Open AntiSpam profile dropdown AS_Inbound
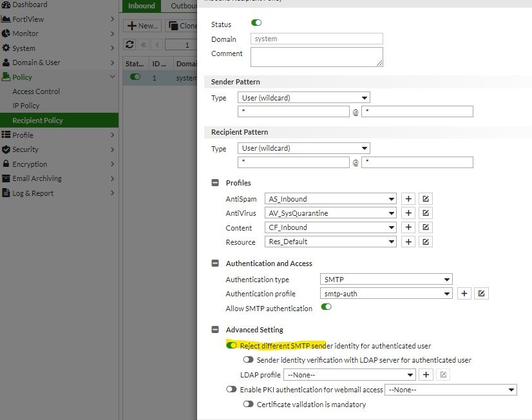This screenshot has width=532, height=420. [330, 199]
